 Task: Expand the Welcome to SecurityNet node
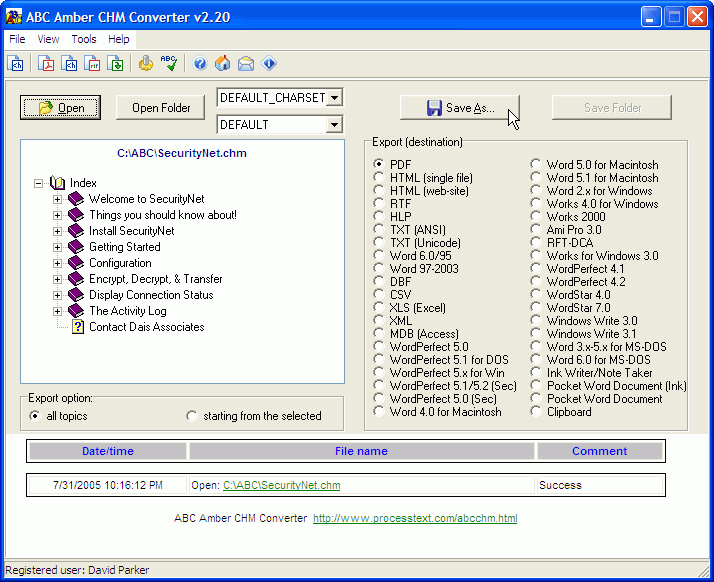(x=57, y=199)
